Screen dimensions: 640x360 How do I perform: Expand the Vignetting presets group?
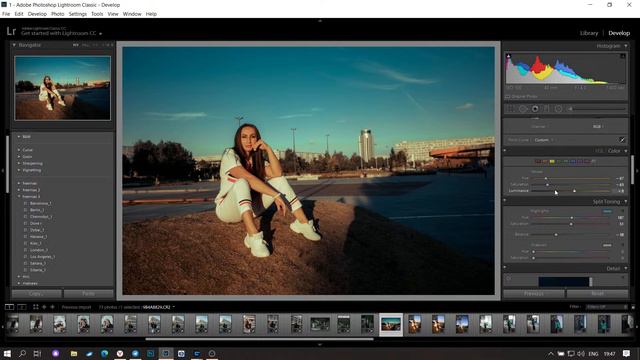19,170
